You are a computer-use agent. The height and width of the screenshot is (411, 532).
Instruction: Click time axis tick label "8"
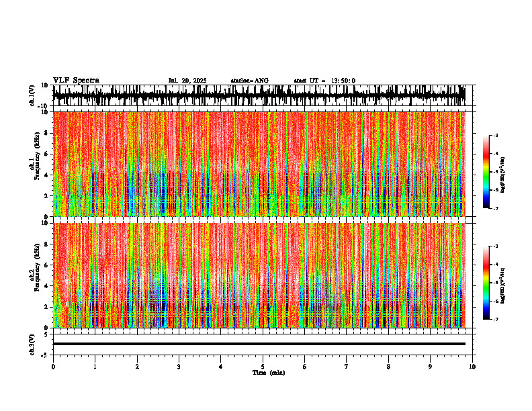point(388,367)
